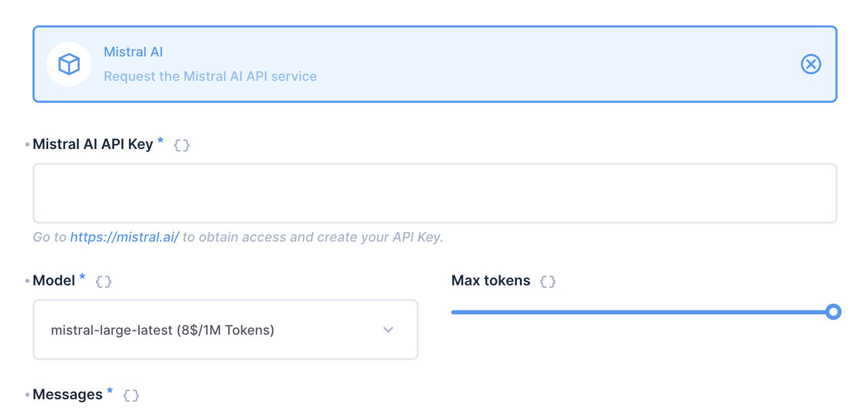Click curly braces icon next to Max tokens

(548, 282)
